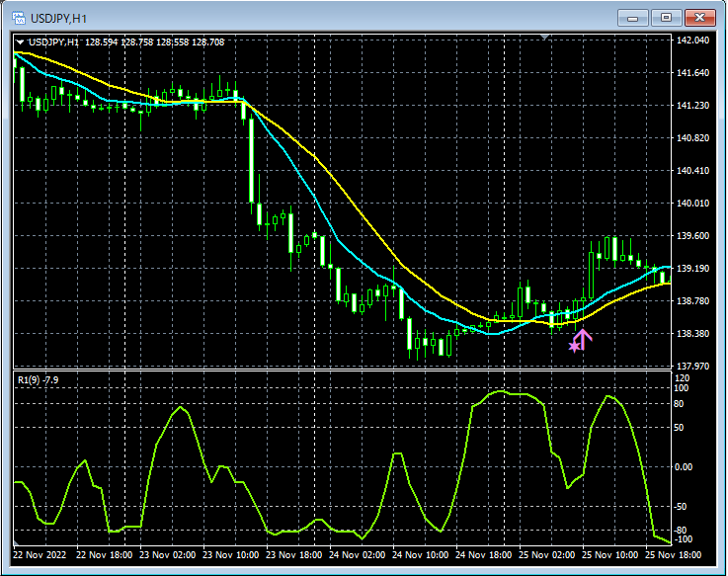Click the 22 Nov 18:00 time label
The height and width of the screenshot is (576, 728).
coord(104,555)
